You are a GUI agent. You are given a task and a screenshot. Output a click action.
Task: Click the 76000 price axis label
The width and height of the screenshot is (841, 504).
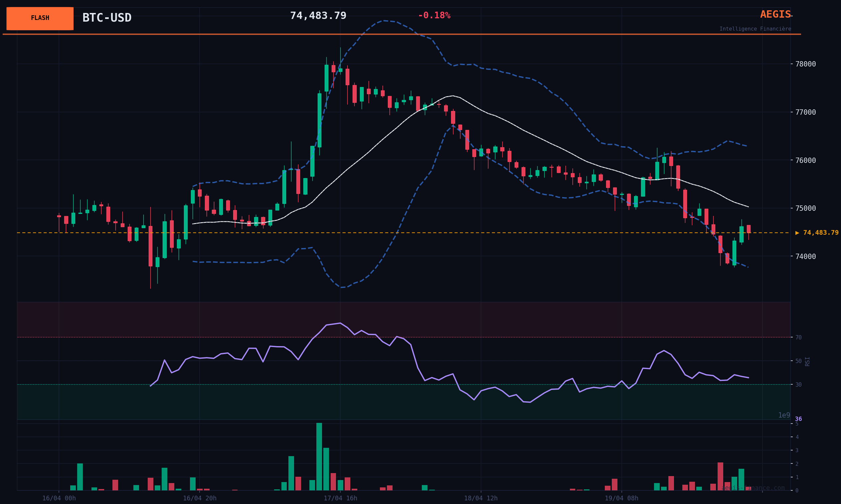pyautogui.click(x=805, y=160)
